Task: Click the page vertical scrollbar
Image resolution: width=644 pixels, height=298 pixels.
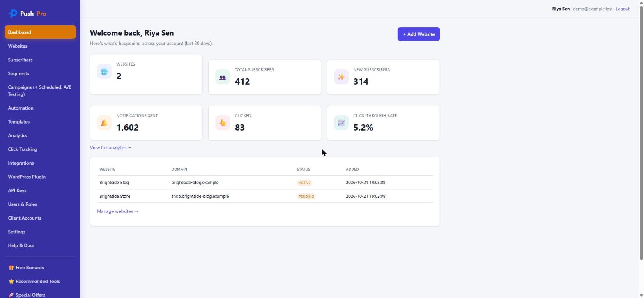Action: pos(642,133)
